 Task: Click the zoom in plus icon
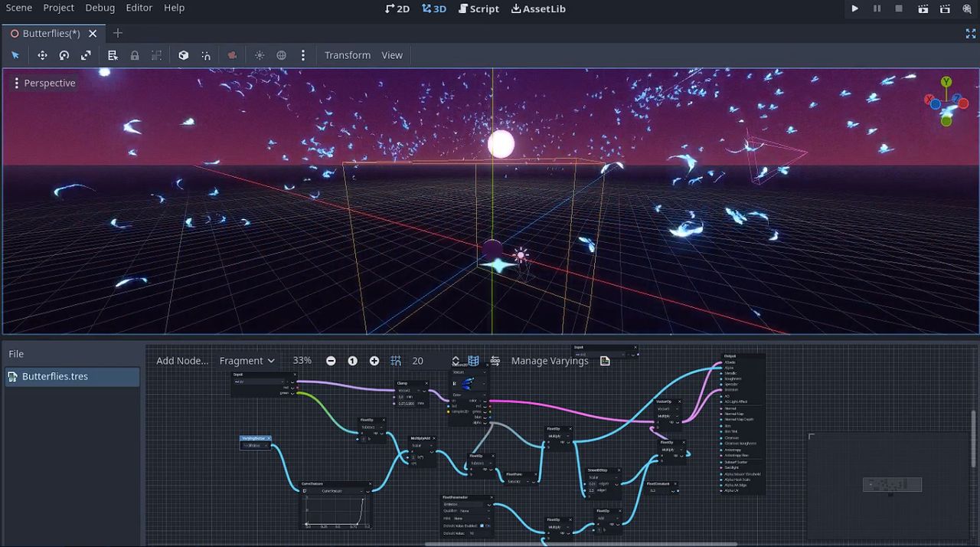click(374, 361)
